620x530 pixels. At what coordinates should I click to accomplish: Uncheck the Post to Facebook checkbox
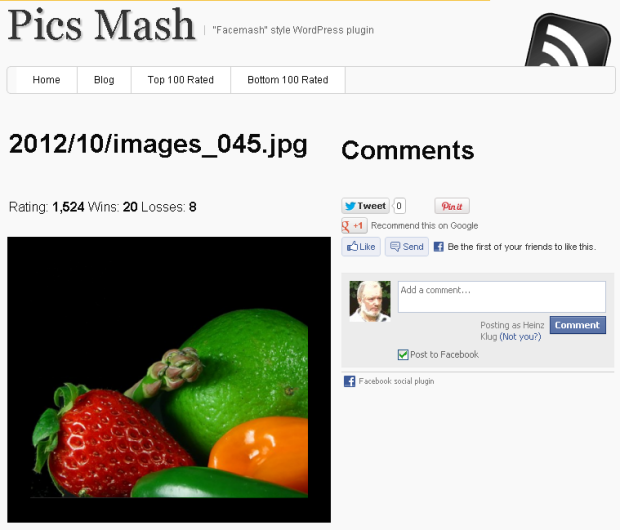(403, 355)
